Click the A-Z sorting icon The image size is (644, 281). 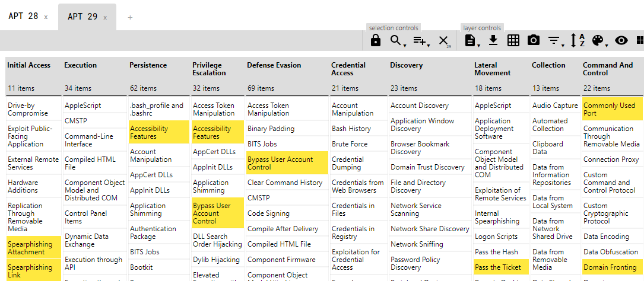point(578,40)
